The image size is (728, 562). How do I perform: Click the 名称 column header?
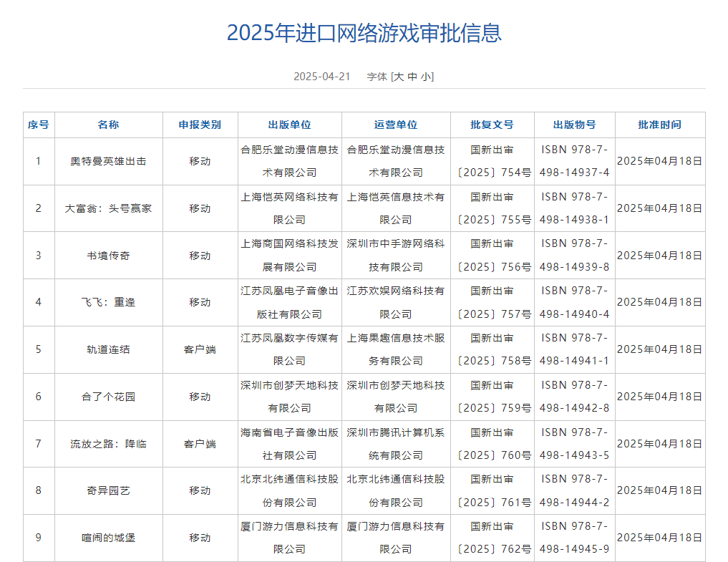pos(108,125)
